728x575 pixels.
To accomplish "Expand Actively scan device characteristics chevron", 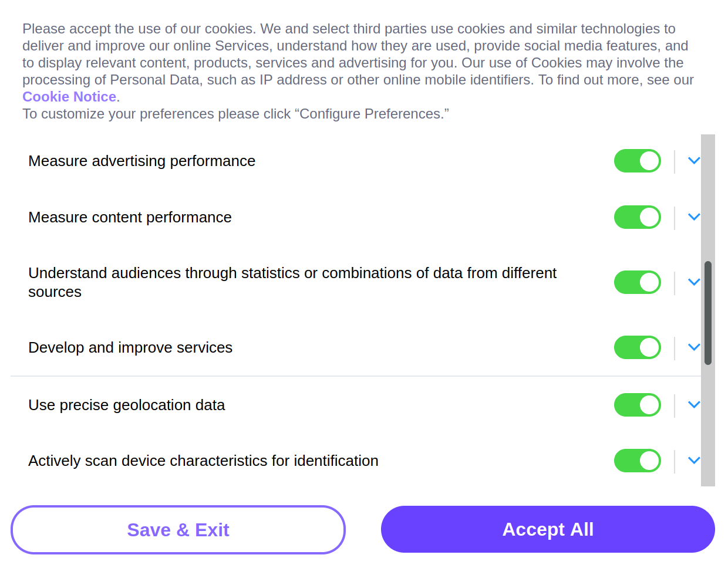I will point(693,461).
